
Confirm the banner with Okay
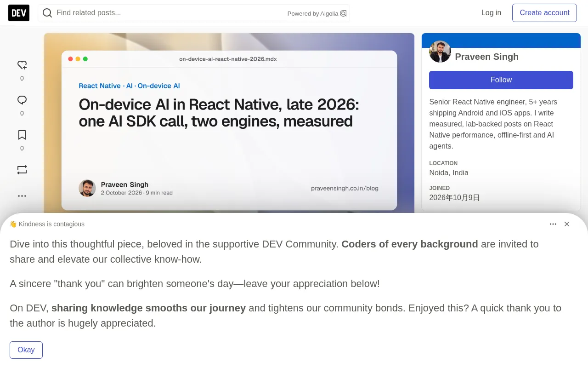coord(26,350)
